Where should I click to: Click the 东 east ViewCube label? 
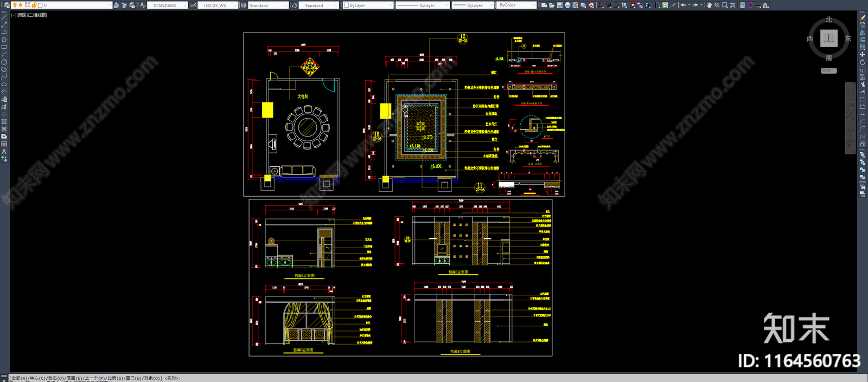click(x=848, y=38)
